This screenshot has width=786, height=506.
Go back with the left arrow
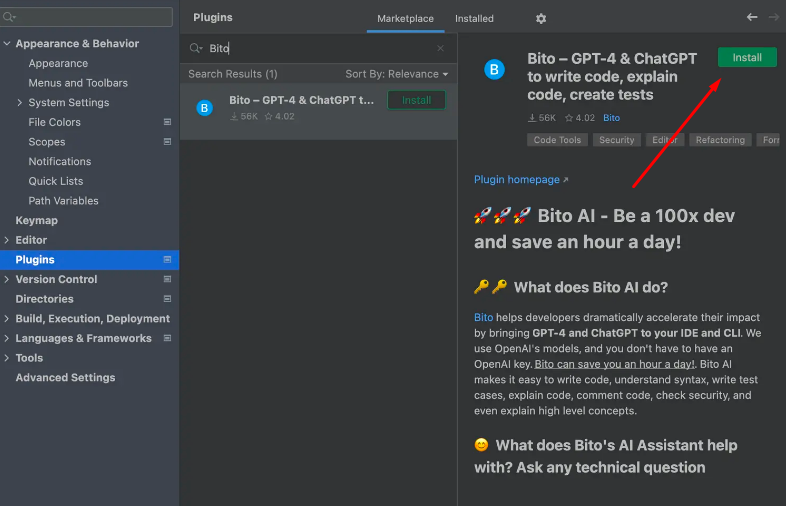click(x=751, y=17)
